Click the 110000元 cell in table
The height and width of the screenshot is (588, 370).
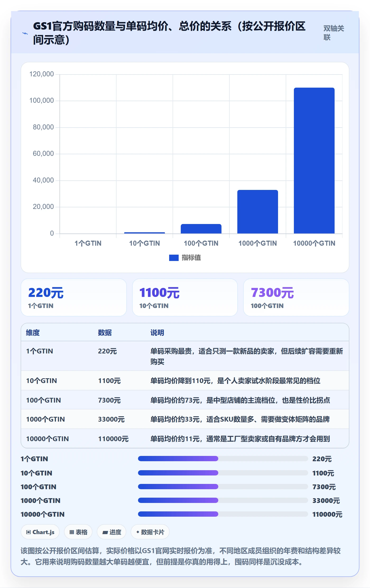tap(113, 439)
